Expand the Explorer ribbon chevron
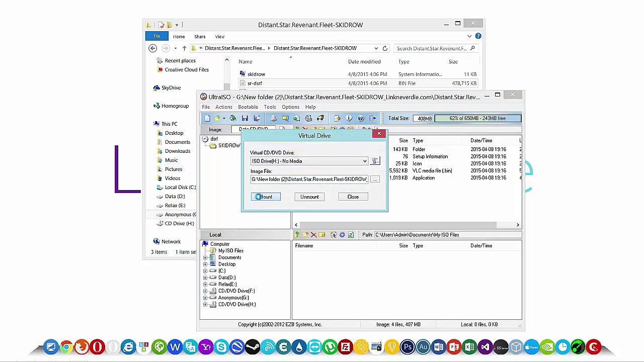The image size is (644, 362). point(469,36)
